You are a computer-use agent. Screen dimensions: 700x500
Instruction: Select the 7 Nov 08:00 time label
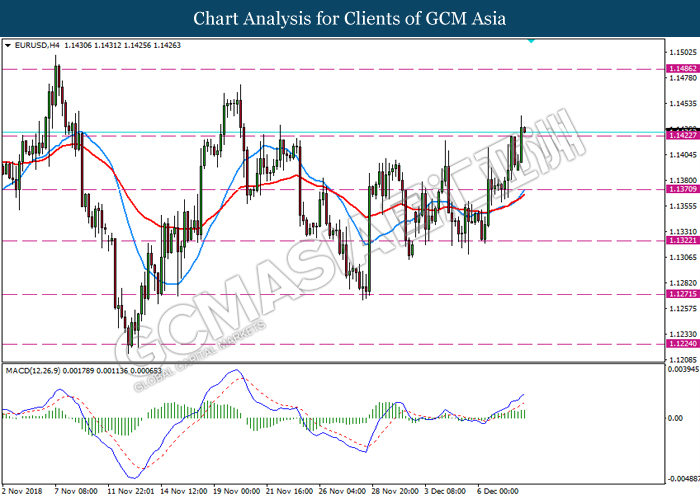[x=76, y=491]
